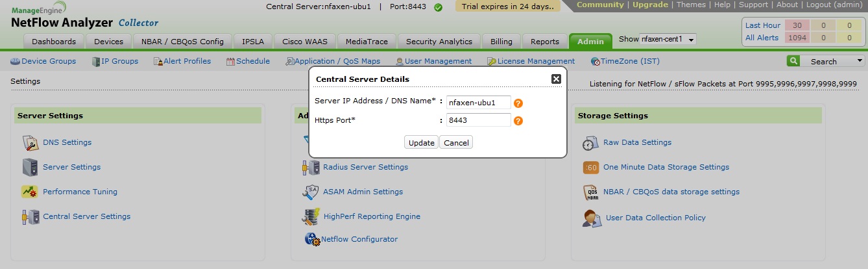Click the Last Hour alerts link
This screenshot has width=868, height=269.
click(x=763, y=25)
